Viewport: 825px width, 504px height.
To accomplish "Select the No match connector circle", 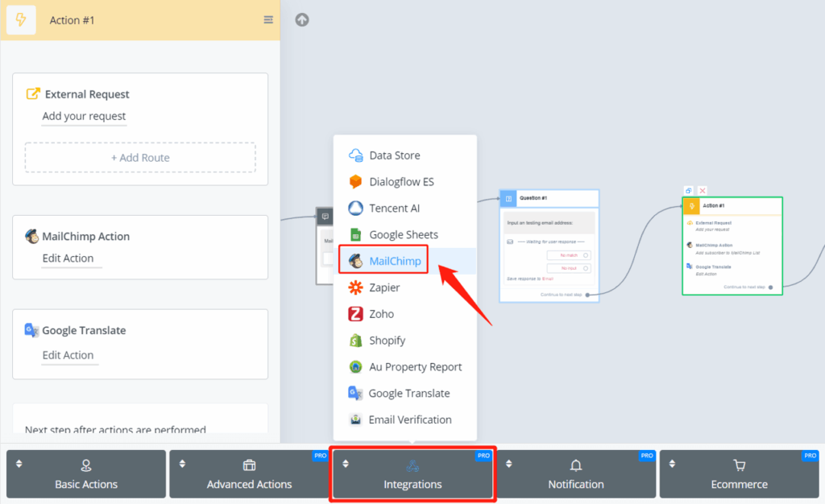I will click(586, 255).
